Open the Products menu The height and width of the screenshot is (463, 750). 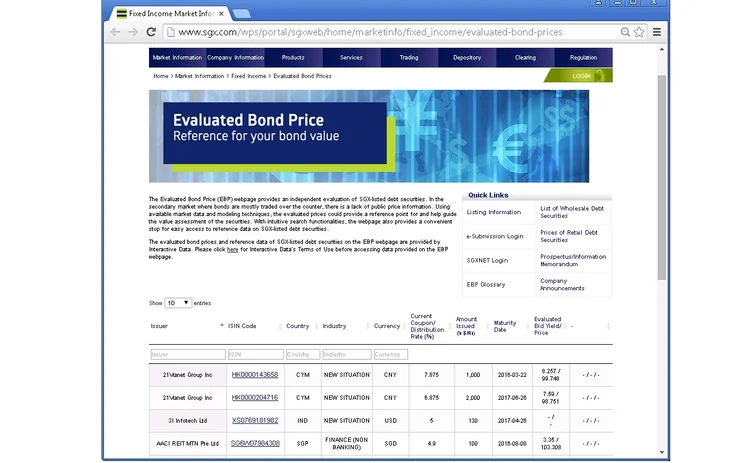pos(293,57)
